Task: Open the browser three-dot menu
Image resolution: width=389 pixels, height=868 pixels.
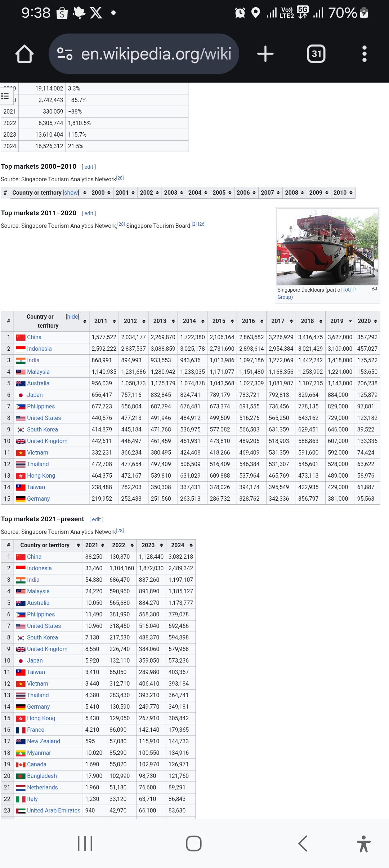Action: [x=364, y=54]
